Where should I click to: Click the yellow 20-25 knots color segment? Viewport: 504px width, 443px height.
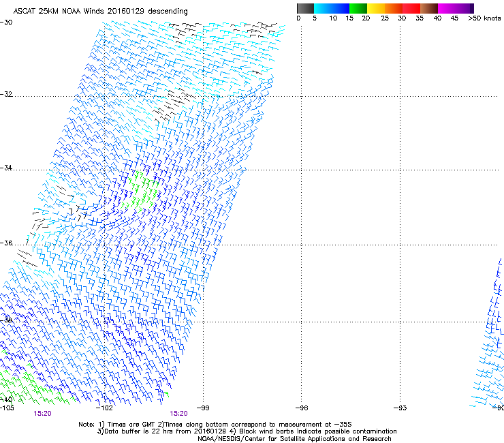point(376,8)
